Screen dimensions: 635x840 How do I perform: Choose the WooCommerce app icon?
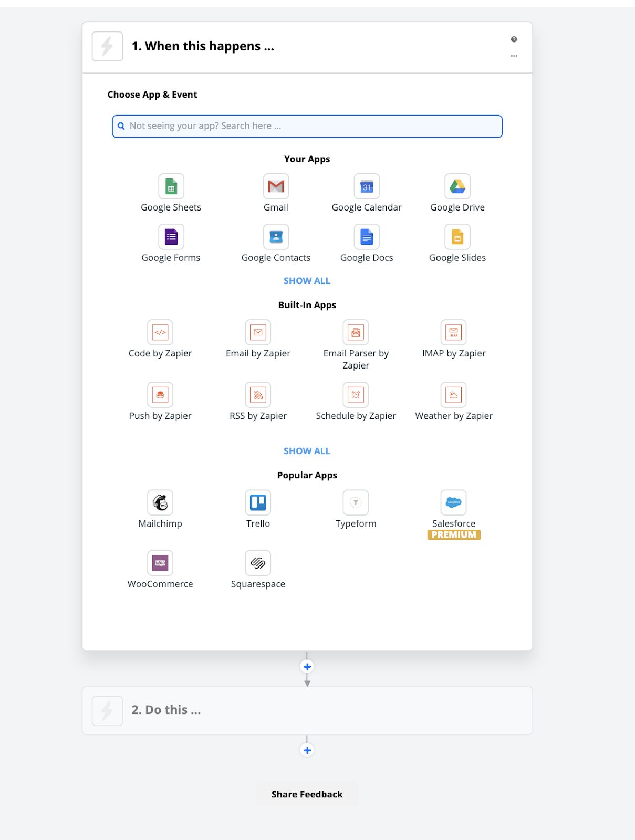[160, 563]
